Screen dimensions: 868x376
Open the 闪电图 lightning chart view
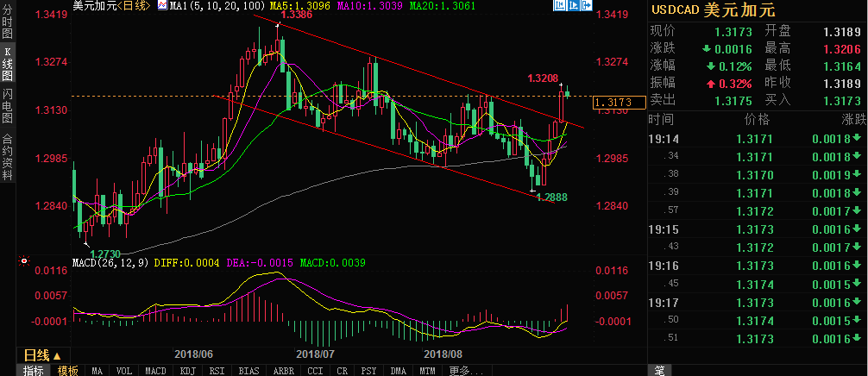(x=8, y=105)
